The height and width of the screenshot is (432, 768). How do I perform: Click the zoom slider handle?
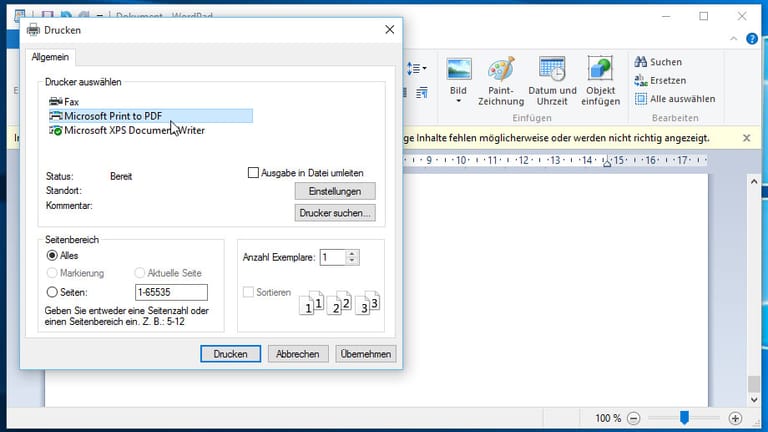684,418
